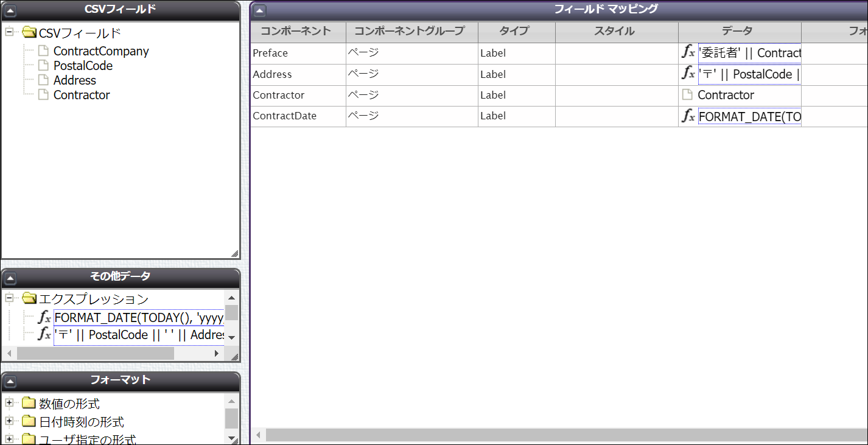Click フォーマット panel scrollbar up arrow
868x445 pixels.
coord(231,401)
